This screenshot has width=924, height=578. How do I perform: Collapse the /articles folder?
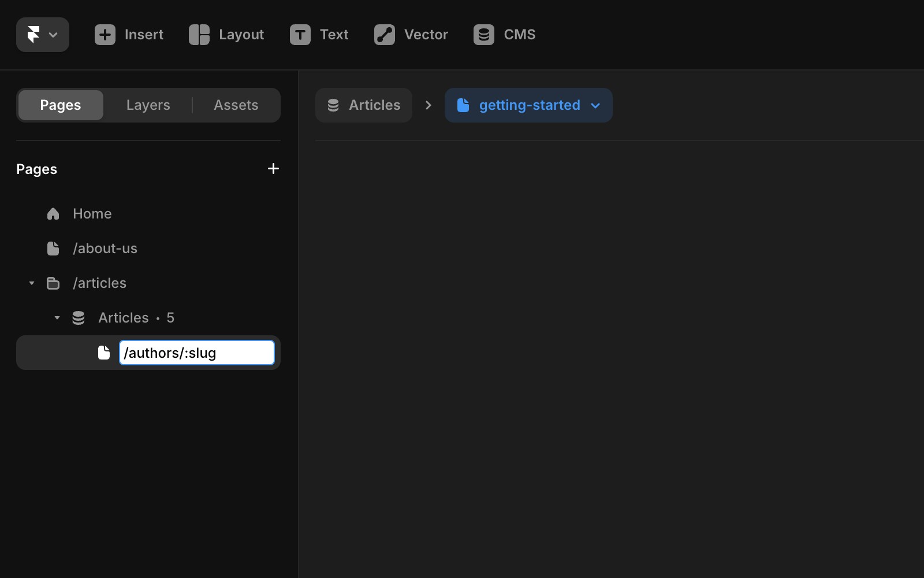click(31, 283)
